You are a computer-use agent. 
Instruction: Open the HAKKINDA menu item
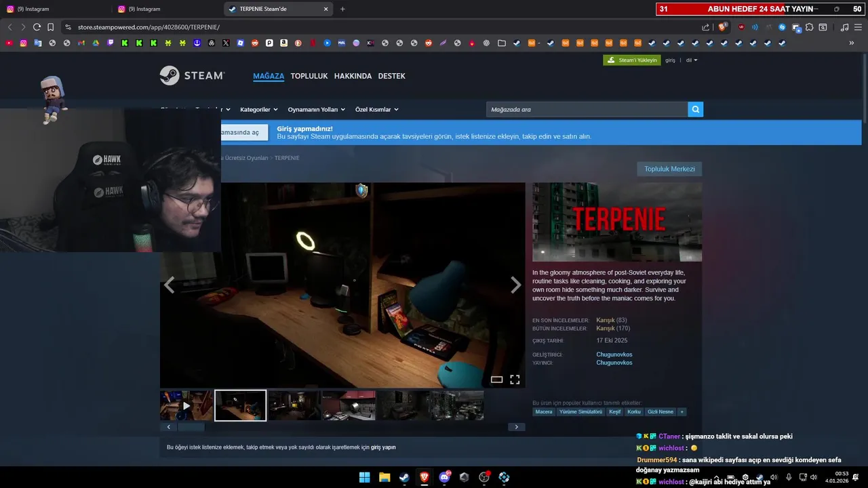click(353, 76)
